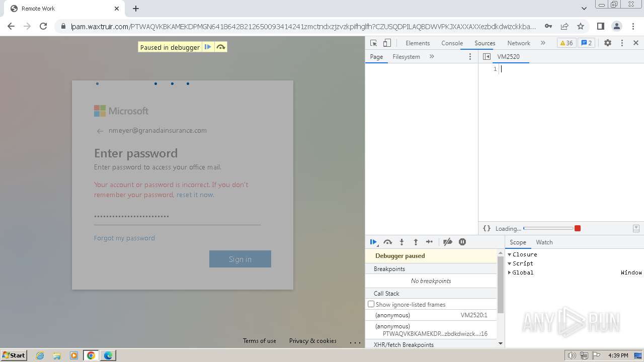Open the Scope tab
644x362 pixels.
tap(518, 242)
